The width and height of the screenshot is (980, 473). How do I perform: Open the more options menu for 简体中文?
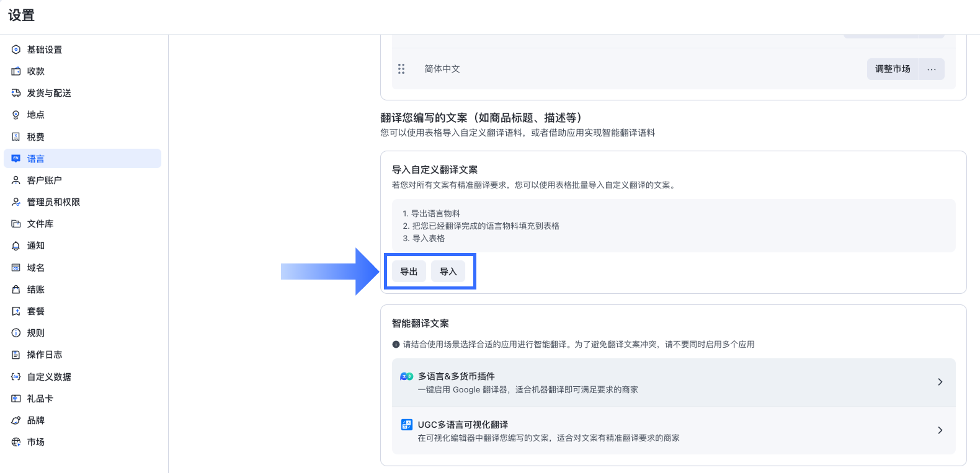point(932,69)
